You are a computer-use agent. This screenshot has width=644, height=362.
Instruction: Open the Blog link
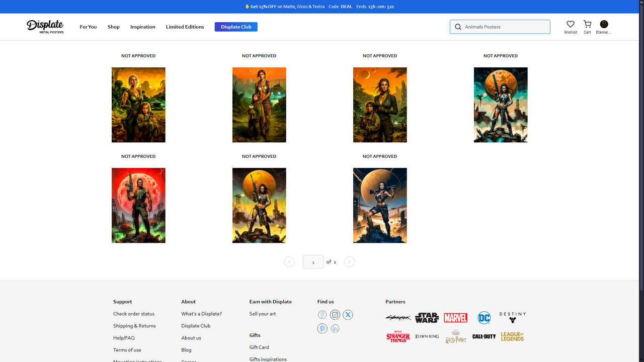(x=186, y=350)
